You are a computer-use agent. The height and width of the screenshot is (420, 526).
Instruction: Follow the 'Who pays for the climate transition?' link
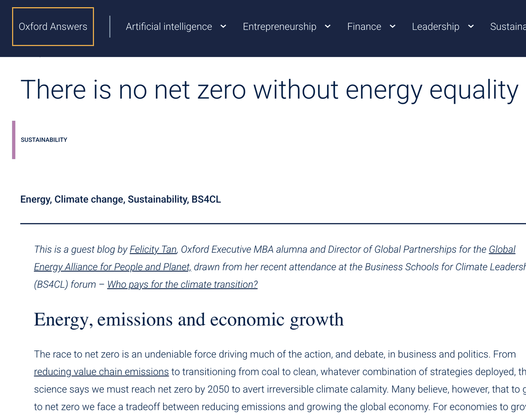pos(182,285)
